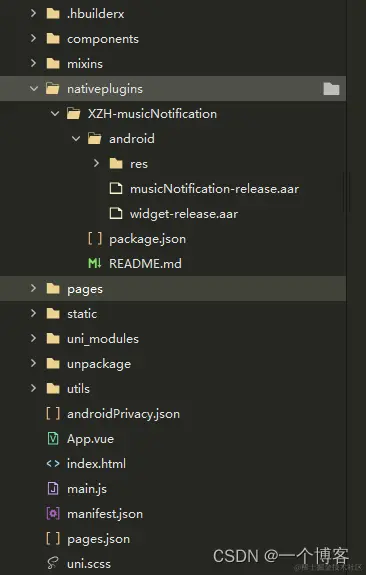Screen dimensions: 366x575
Task: Click the README.md markdown icon
Action: 95,263
